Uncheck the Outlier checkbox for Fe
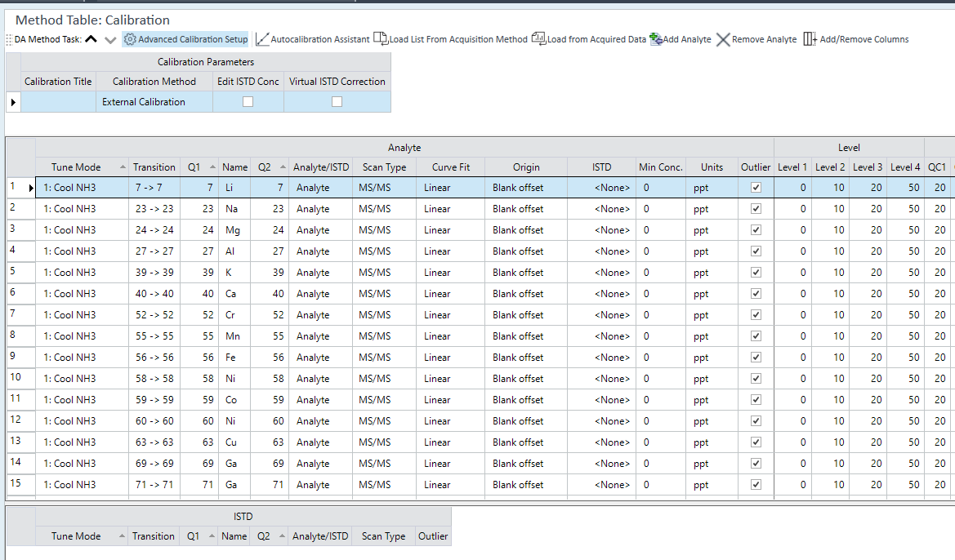This screenshot has height=560, width=955. pyautogui.click(x=756, y=358)
